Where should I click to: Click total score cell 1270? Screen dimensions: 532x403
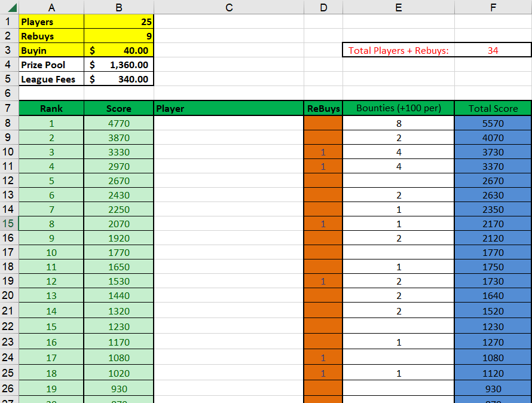493,341
